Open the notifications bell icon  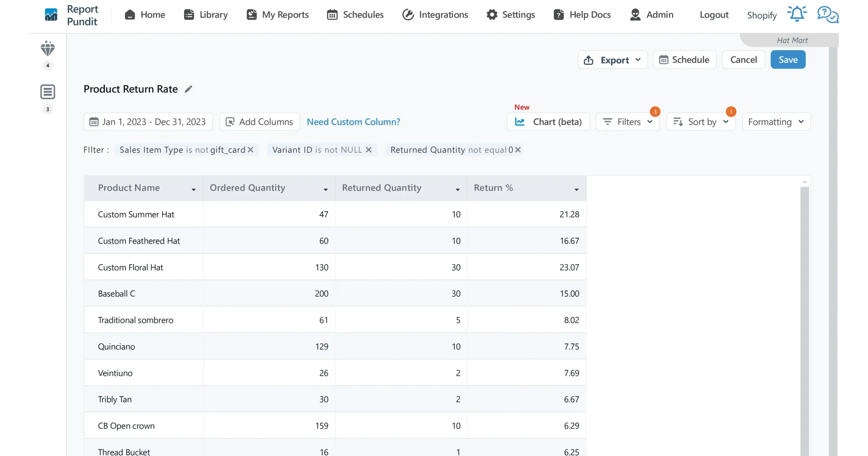(x=796, y=14)
